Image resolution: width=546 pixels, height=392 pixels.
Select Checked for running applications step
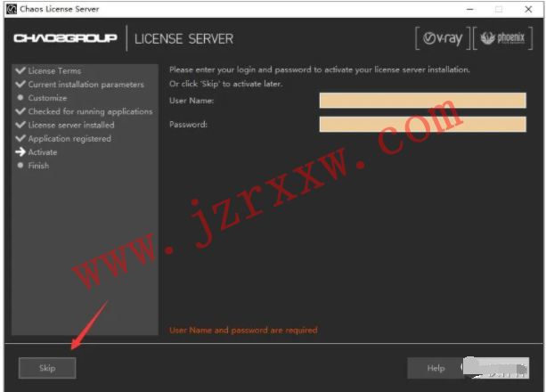[90, 111]
